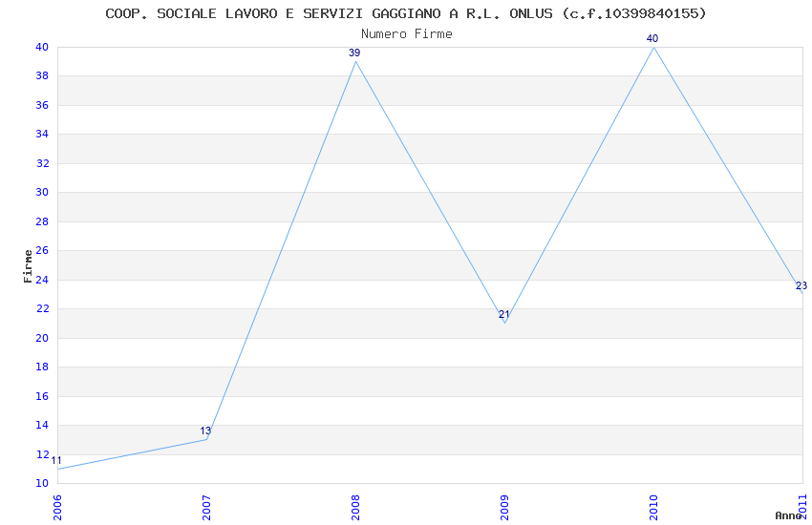
Task: Click the peak data label 39
Action: pyautogui.click(x=354, y=53)
